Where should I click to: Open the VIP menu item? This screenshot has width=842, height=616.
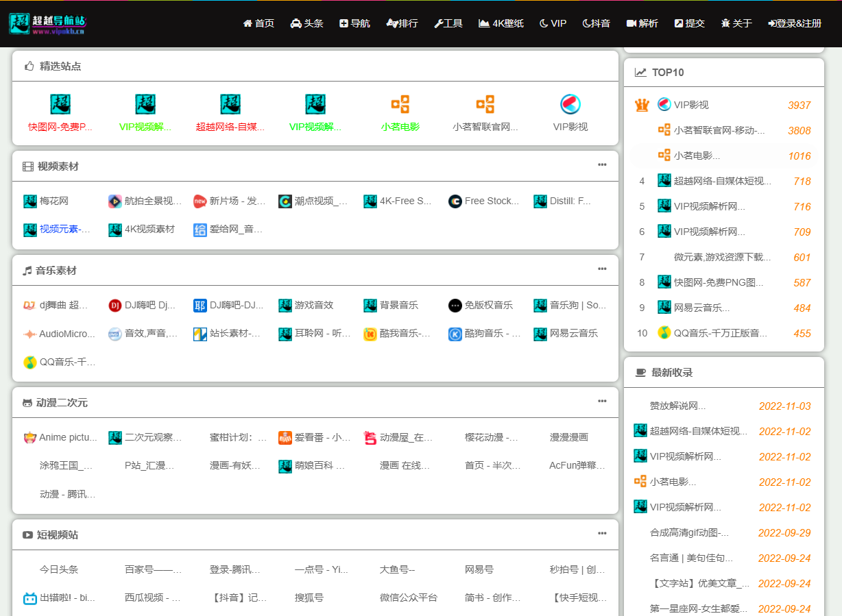553,23
